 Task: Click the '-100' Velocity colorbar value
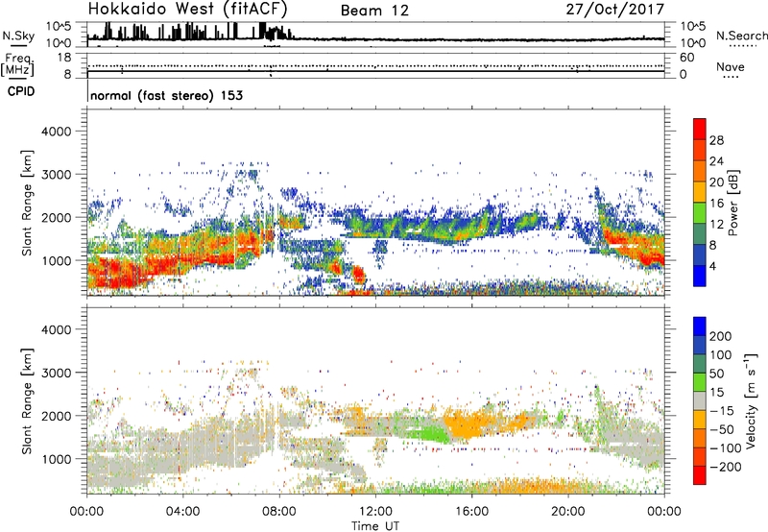pyautogui.click(x=726, y=448)
